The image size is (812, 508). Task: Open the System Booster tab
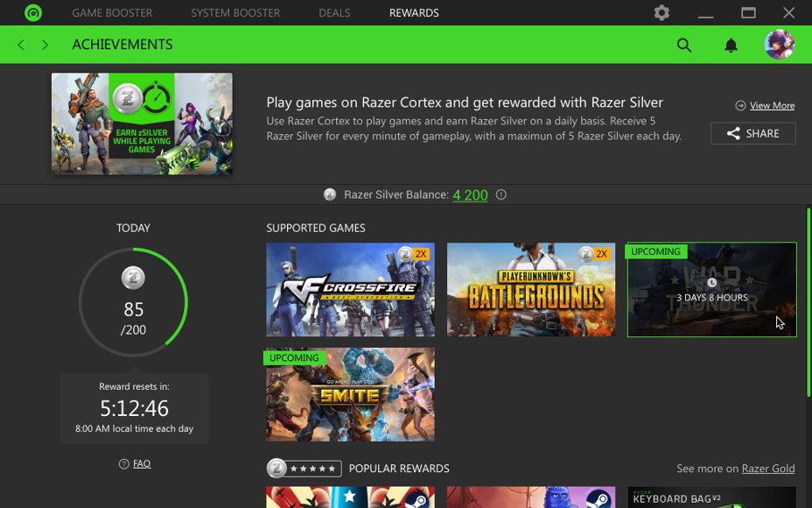[235, 13]
